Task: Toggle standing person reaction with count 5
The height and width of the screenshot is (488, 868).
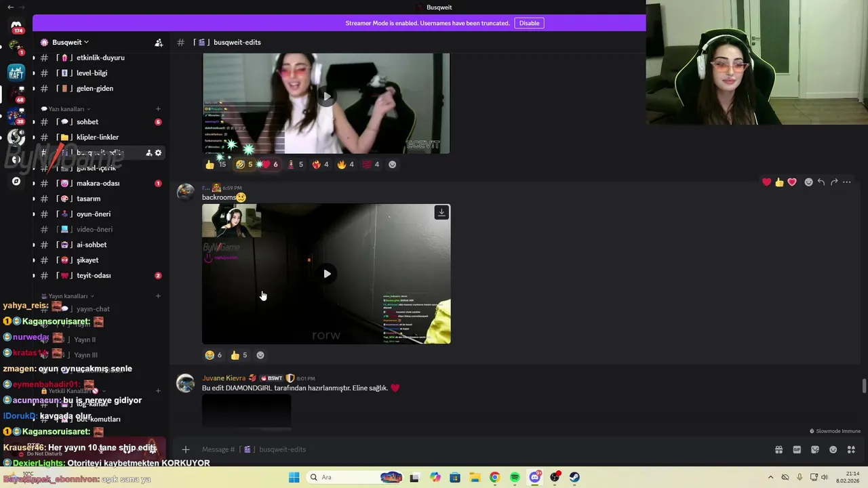Action: click(x=296, y=164)
